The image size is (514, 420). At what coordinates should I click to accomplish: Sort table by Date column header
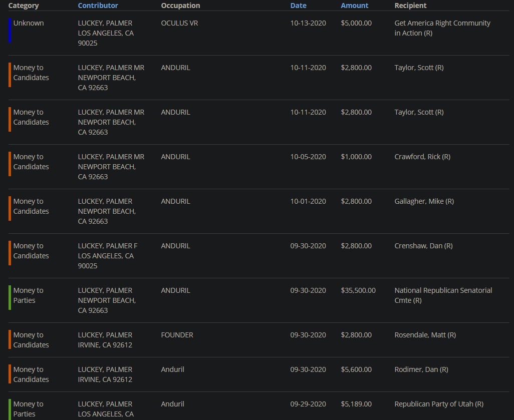pyautogui.click(x=298, y=6)
